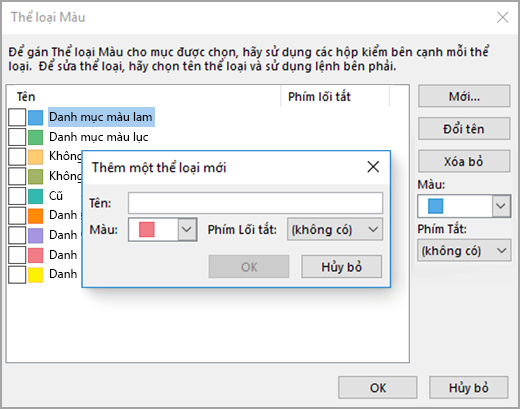The image size is (520, 409).
Task: Open the Phím Tắt dropdown on the right panel
Action: [464, 250]
